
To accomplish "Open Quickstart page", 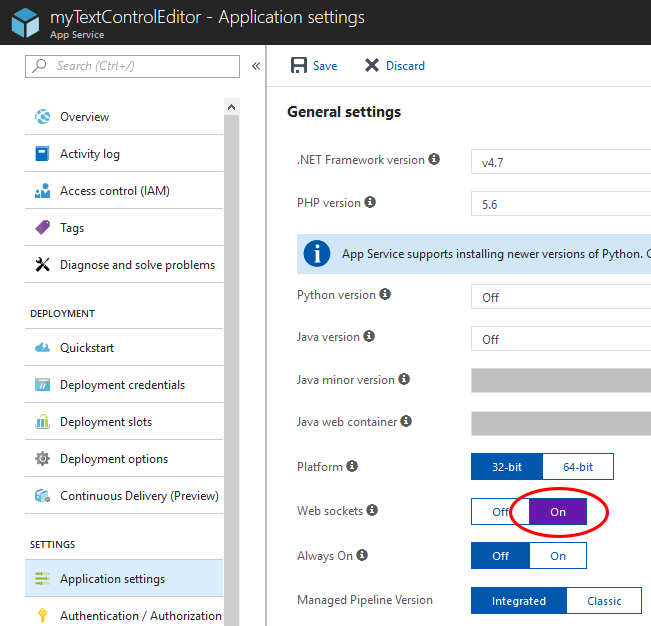I will pos(124,347).
